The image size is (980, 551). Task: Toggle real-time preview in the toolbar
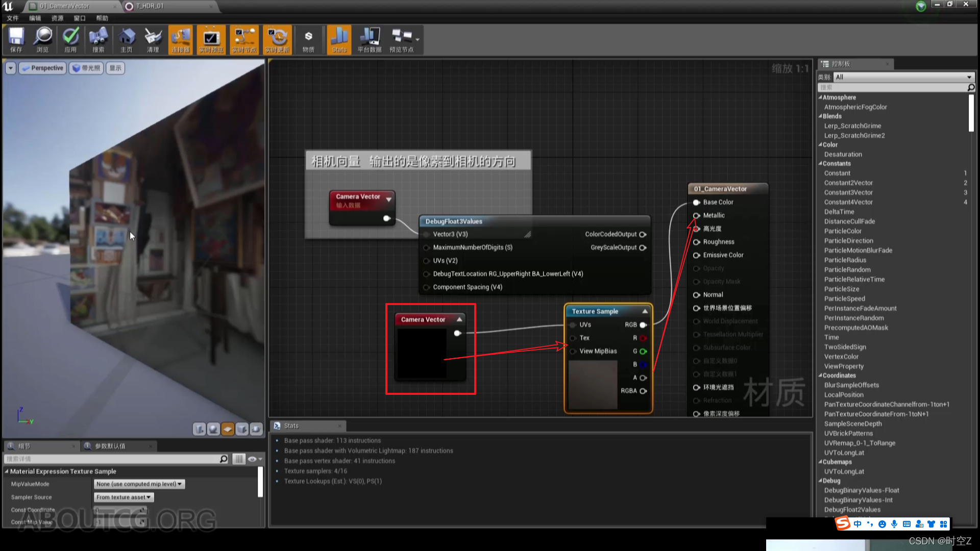[211, 39]
